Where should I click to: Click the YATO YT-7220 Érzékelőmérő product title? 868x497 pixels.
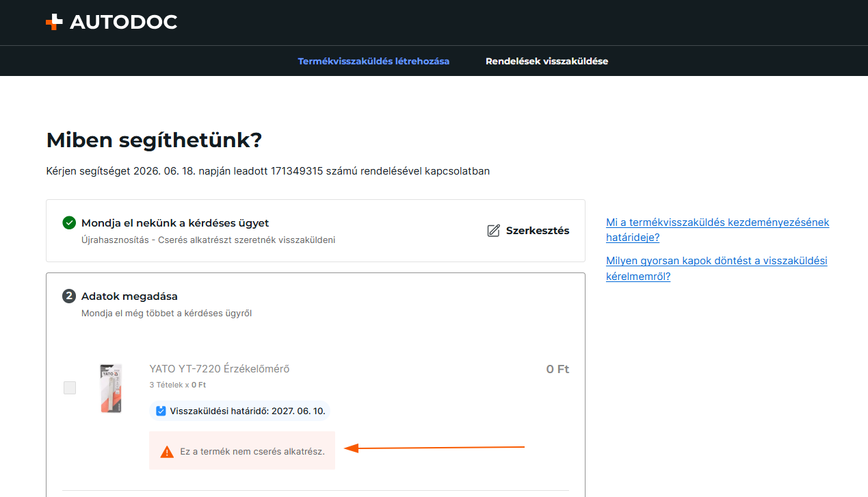tap(220, 369)
